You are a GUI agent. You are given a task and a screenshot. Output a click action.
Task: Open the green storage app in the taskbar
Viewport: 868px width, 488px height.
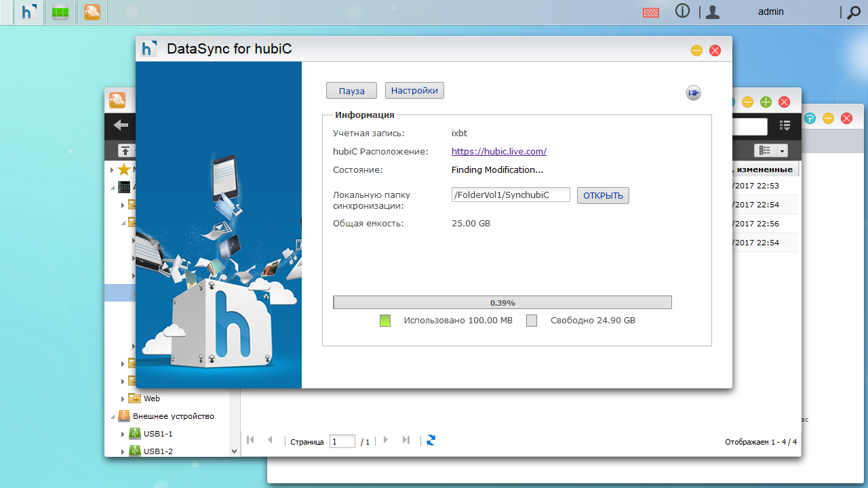60,12
